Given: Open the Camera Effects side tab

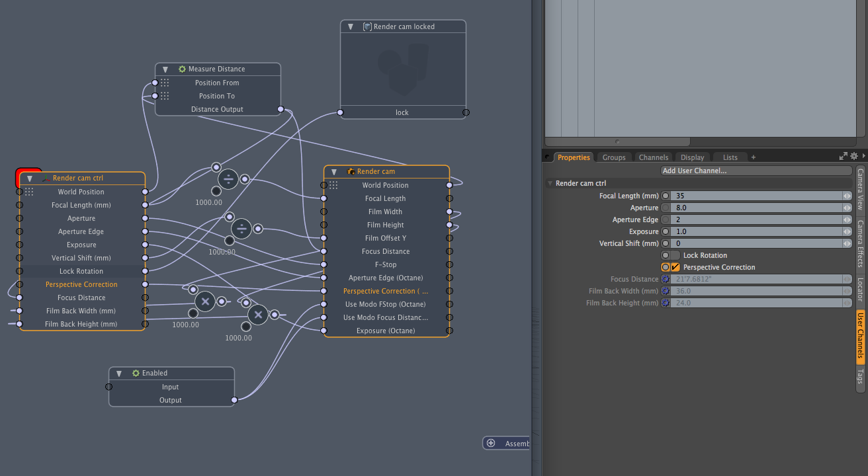Looking at the screenshot, I should [861, 243].
